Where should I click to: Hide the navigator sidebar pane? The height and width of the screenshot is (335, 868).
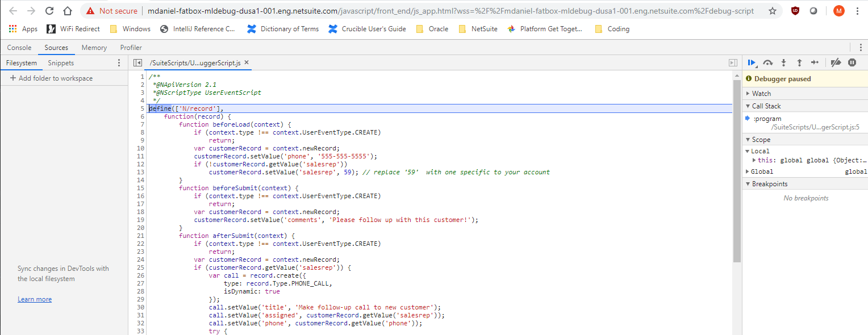[137, 63]
